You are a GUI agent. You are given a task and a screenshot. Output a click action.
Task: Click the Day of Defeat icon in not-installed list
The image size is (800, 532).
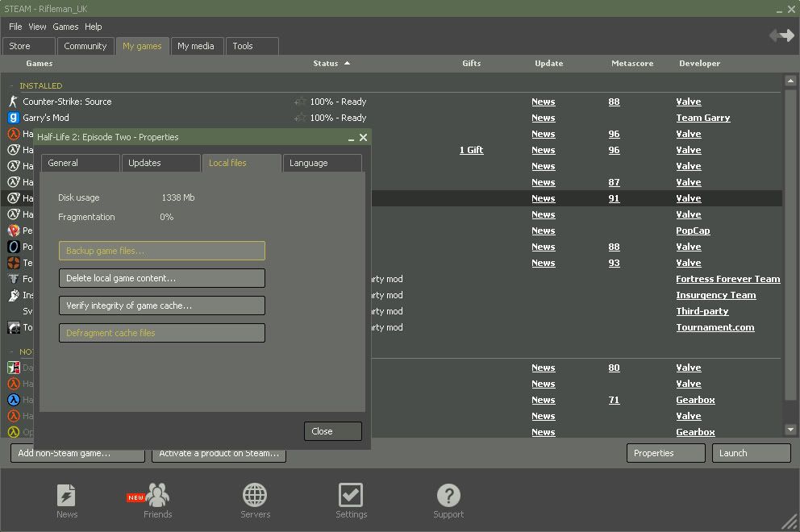click(x=13, y=368)
